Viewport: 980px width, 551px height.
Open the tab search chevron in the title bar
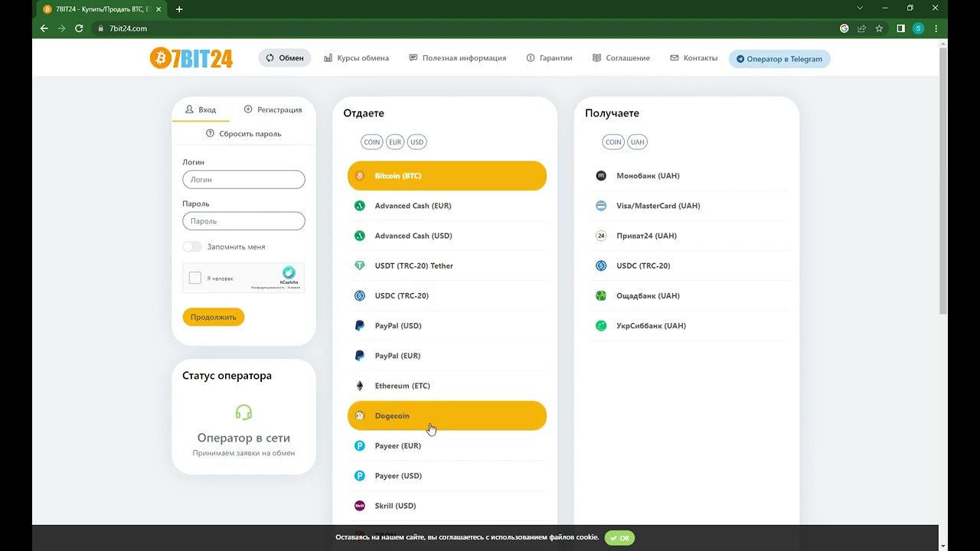point(860,8)
